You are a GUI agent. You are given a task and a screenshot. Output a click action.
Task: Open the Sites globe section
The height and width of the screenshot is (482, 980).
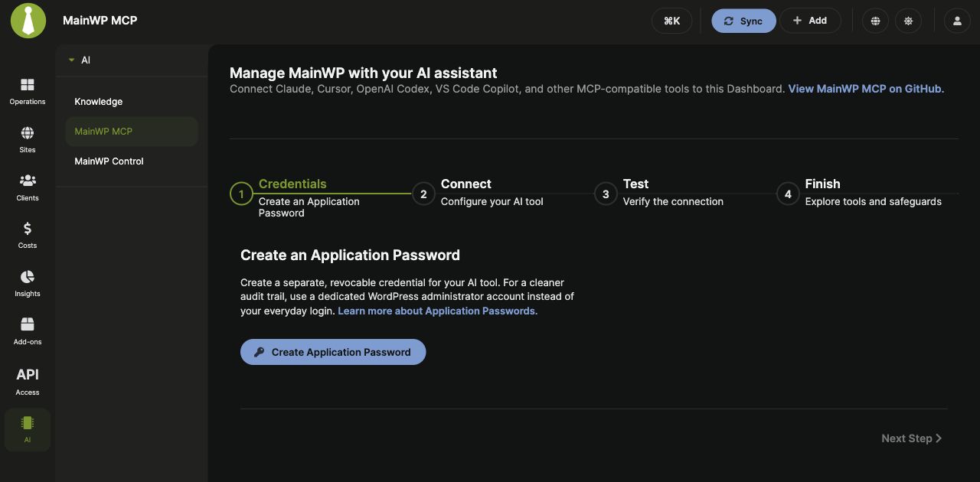click(28, 139)
